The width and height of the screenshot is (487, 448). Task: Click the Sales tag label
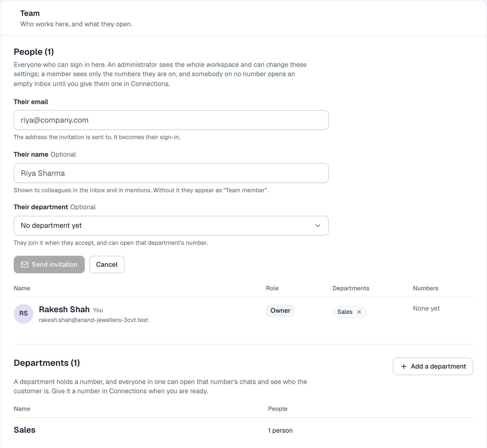coord(345,312)
